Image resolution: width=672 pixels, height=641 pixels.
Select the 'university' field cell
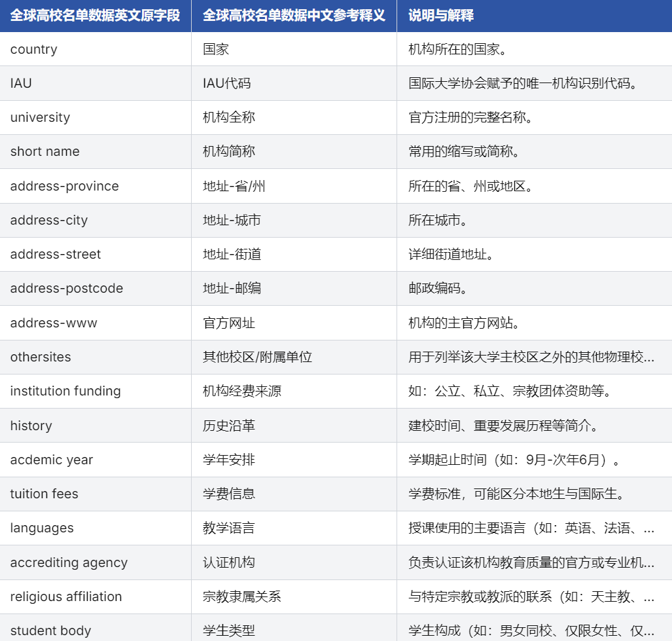[x=96, y=117]
